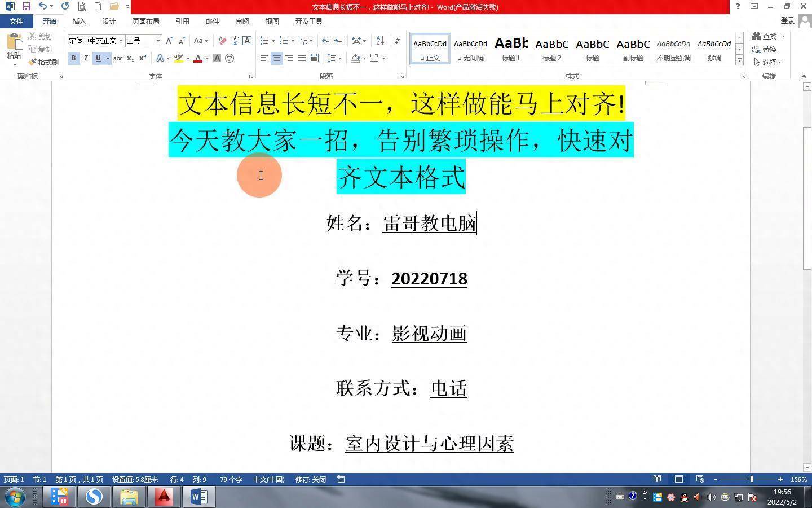
Task: Toggle bold formatting
Action: tap(73, 58)
